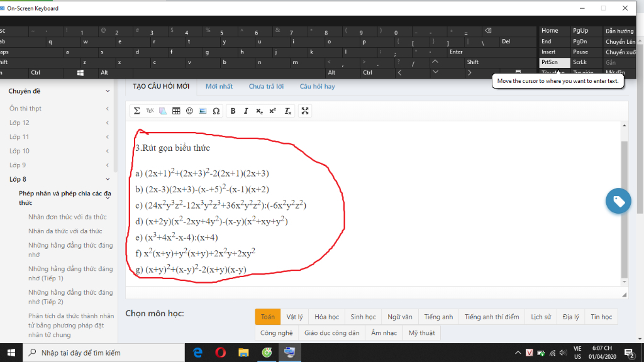Switch to Câu hỏi hay tab
This screenshot has height=362, width=644.
tap(317, 86)
